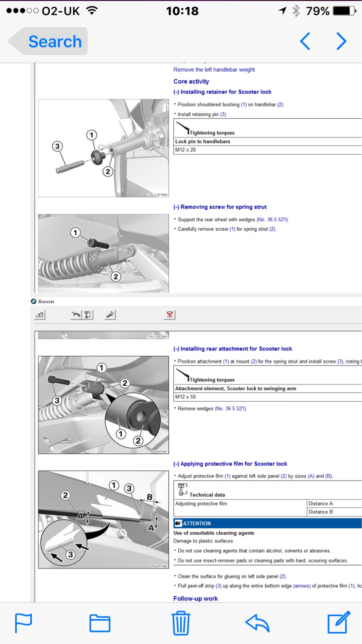Go to the next message arrow
The height and width of the screenshot is (644, 362).
click(x=341, y=42)
